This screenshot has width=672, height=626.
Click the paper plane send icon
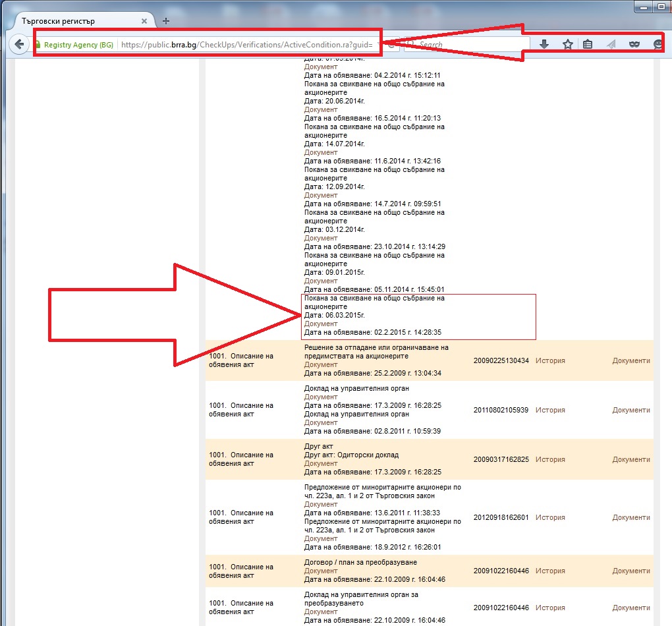point(611,44)
